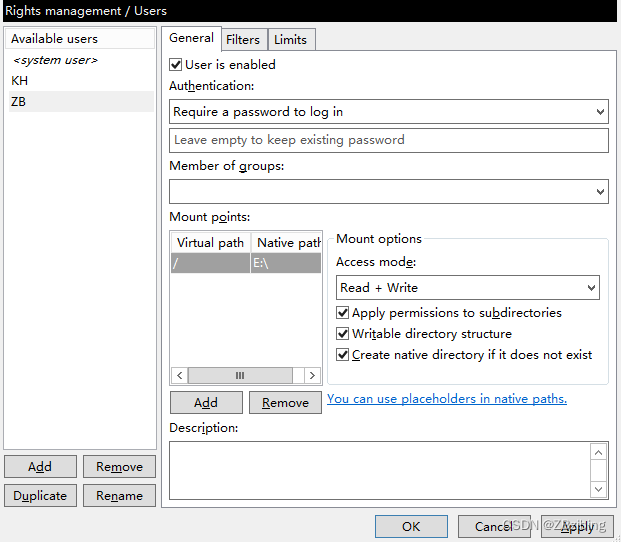Expand the Member of groups dropdown
The image size is (621, 542).
388,190
